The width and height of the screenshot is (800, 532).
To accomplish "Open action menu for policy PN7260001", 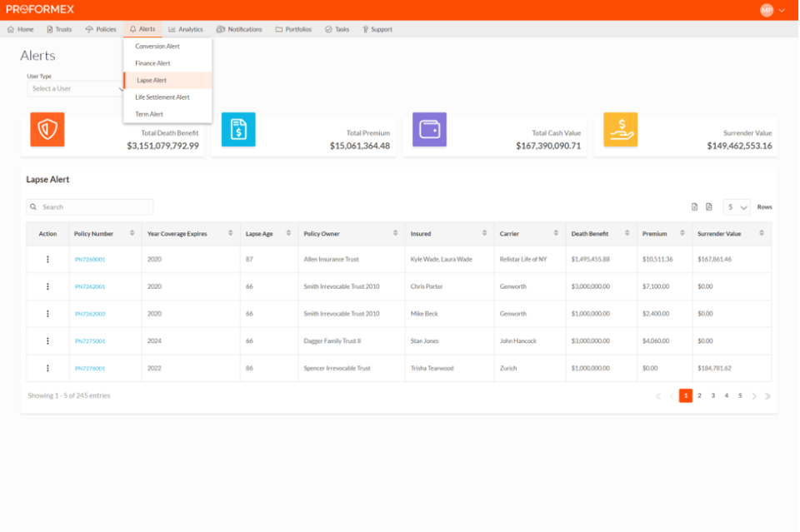I will coord(48,260).
